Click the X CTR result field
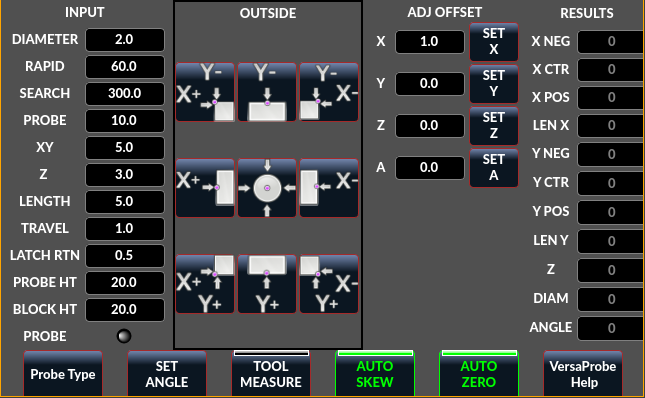Viewport: 645px width, 398px height. (611, 69)
